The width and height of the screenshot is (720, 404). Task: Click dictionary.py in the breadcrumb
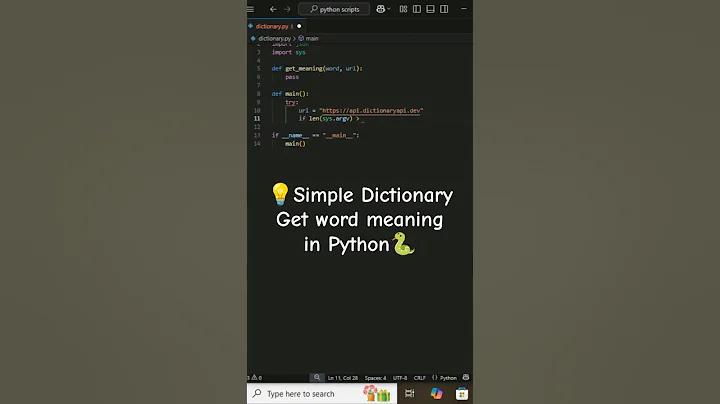pos(274,39)
